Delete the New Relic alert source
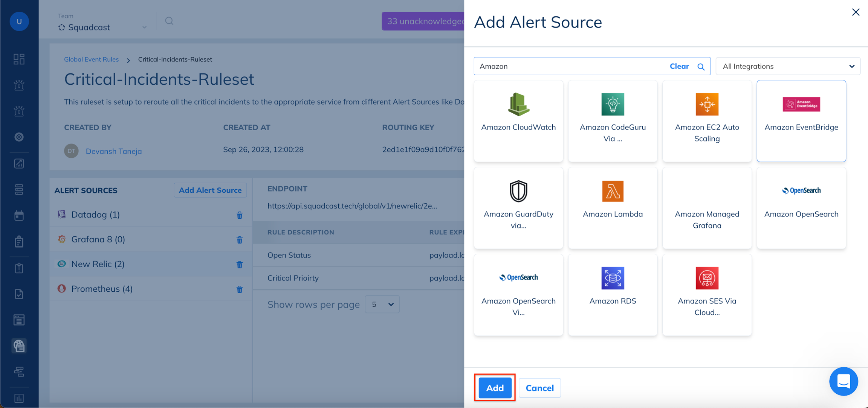The image size is (868, 408). (240, 265)
